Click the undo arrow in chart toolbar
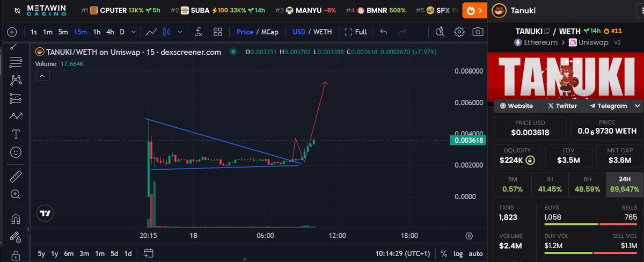Image resolution: width=644 pixels, height=262 pixels. tap(383, 32)
